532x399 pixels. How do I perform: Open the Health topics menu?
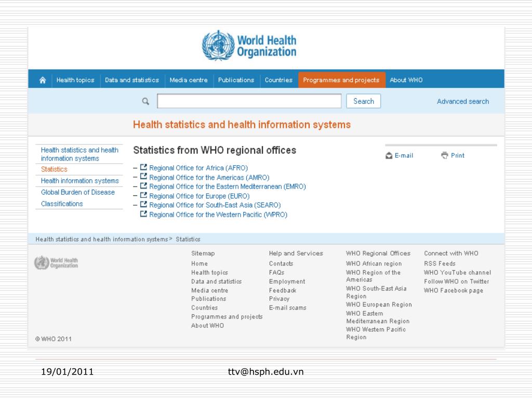click(75, 80)
